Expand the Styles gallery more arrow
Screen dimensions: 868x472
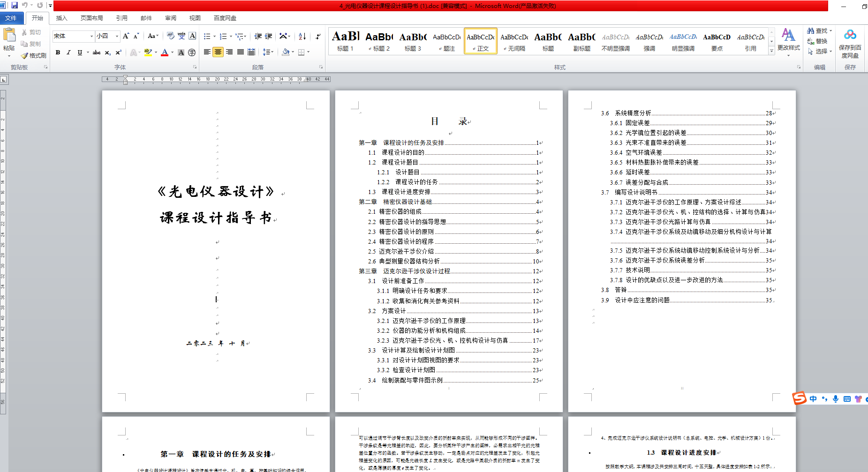coord(771,52)
